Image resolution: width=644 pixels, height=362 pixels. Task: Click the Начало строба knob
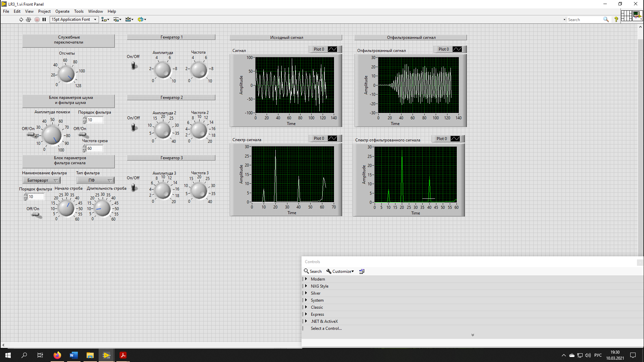[x=66, y=208]
